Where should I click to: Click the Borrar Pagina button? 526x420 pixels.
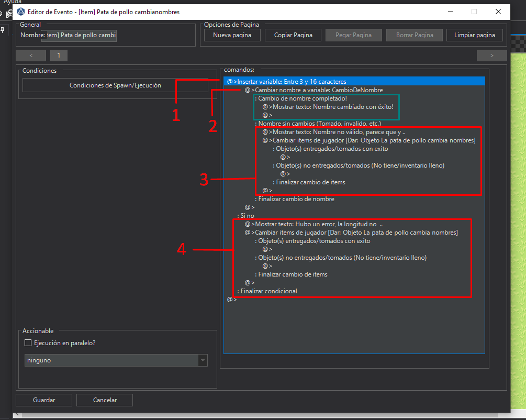pos(415,35)
